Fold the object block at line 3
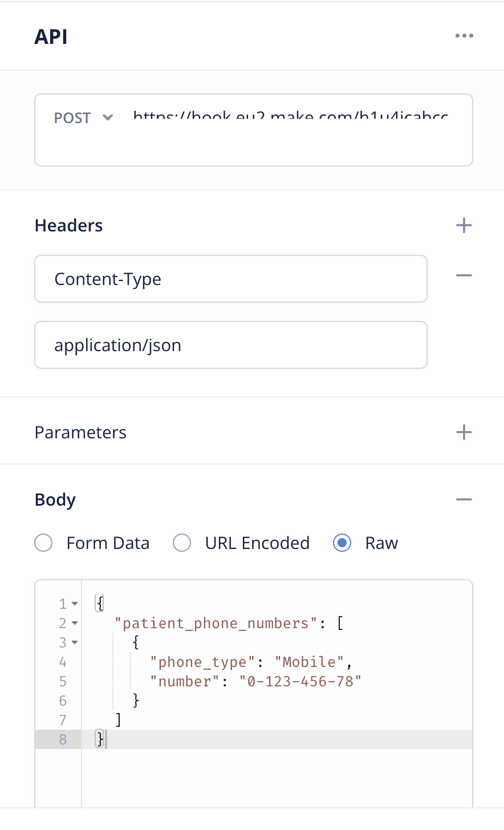The width and height of the screenshot is (504, 830). [75, 642]
